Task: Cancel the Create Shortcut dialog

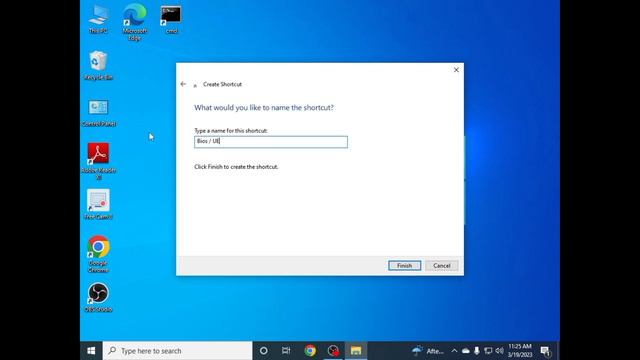Action: [x=442, y=266]
